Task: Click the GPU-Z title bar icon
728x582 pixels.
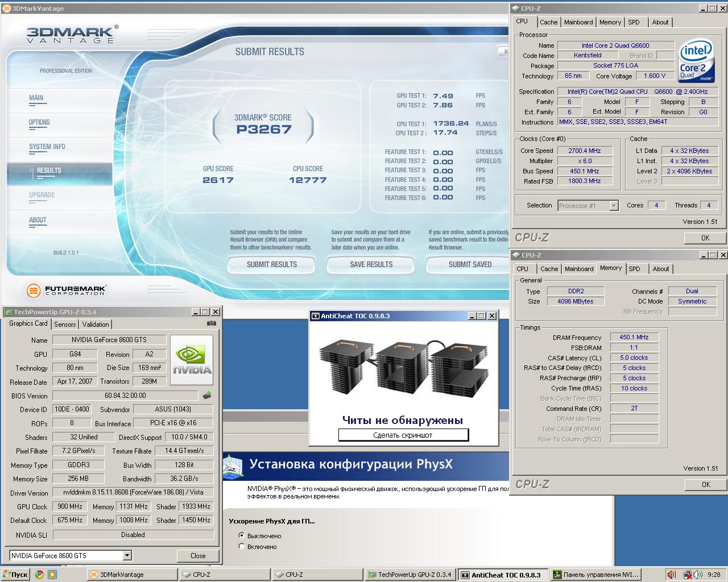Action: click(8, 311)
